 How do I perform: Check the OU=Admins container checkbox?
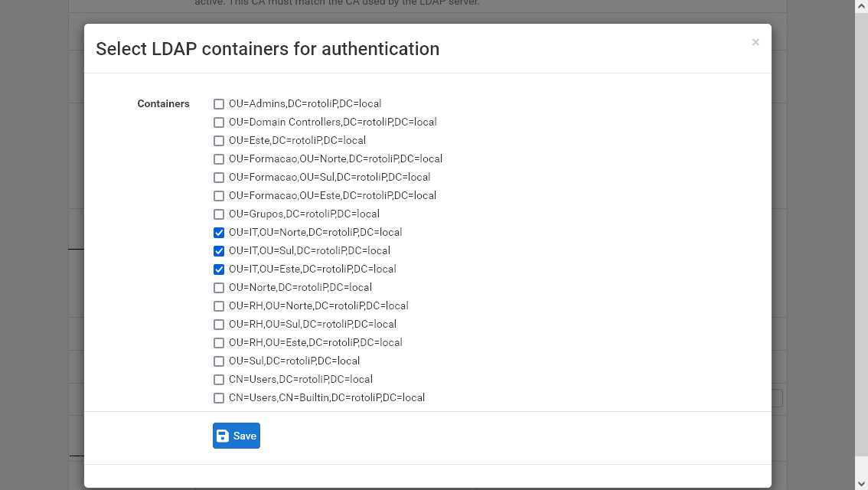[x=218, y=103]
